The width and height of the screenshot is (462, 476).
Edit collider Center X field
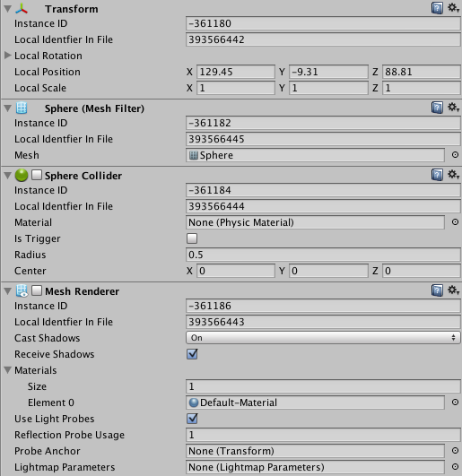point(236,271)
